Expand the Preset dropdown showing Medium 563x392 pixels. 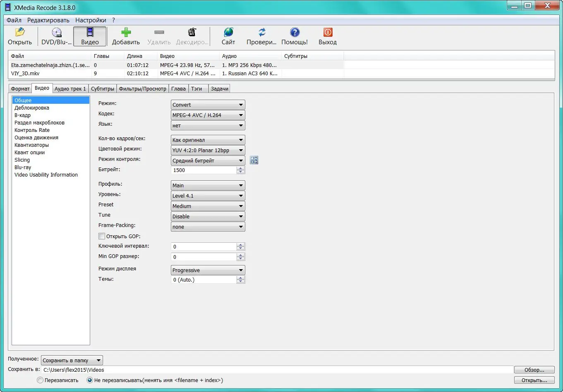coord(208,206)
